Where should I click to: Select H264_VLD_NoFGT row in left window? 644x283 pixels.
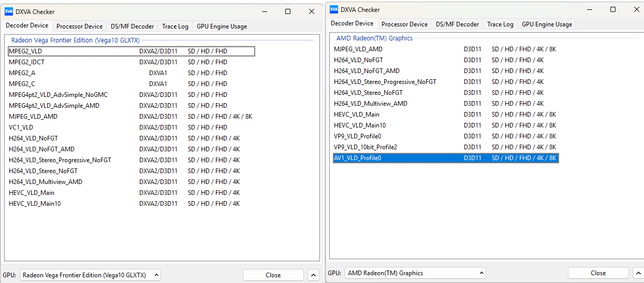point(131,138)
